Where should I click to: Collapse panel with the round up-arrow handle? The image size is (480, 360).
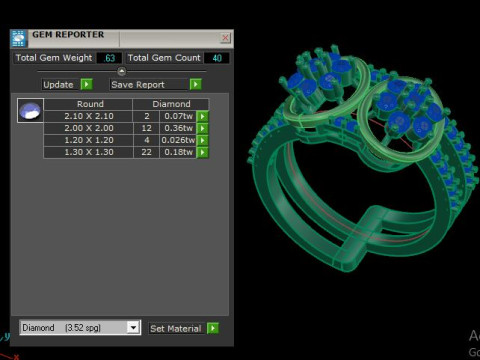[x=122, y=71]
